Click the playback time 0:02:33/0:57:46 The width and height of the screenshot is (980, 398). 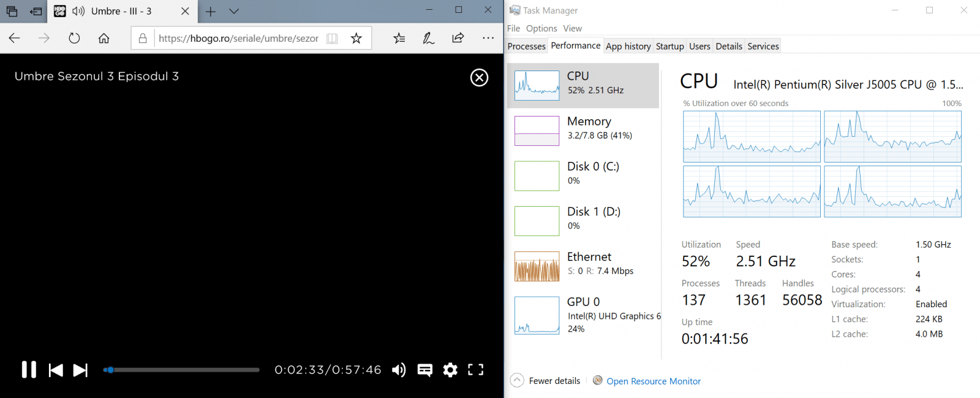pos(328,370)
